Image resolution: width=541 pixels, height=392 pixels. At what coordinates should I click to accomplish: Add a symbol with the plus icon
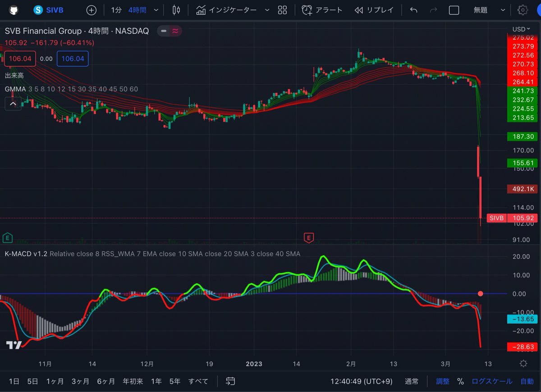click(x=92, y=10)
